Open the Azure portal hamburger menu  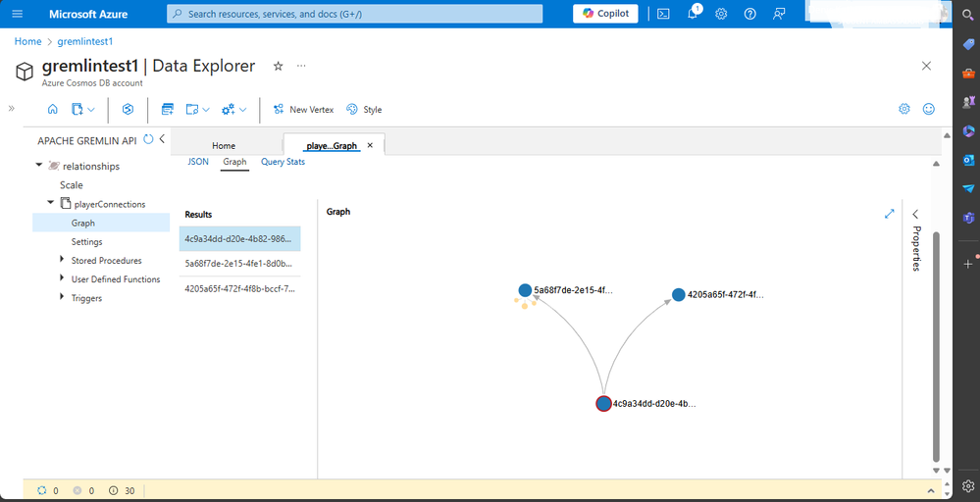pos(18,14)
